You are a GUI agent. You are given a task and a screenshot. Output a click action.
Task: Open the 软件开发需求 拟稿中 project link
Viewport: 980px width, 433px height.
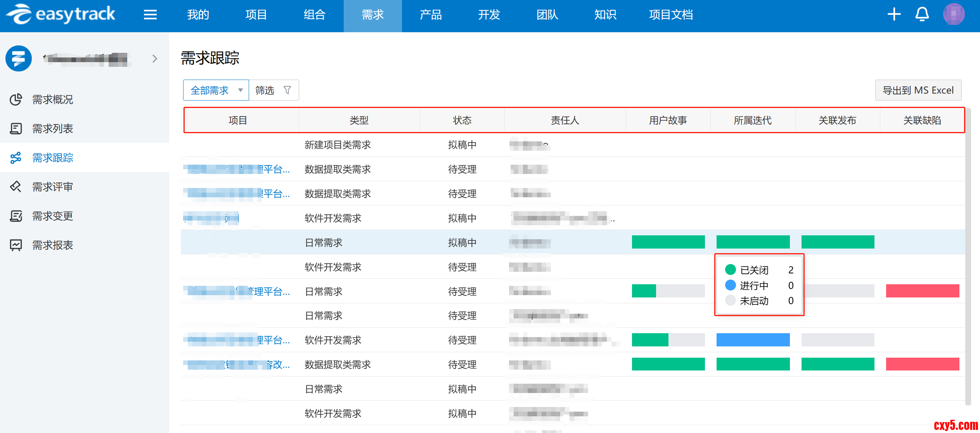point(211,218)
